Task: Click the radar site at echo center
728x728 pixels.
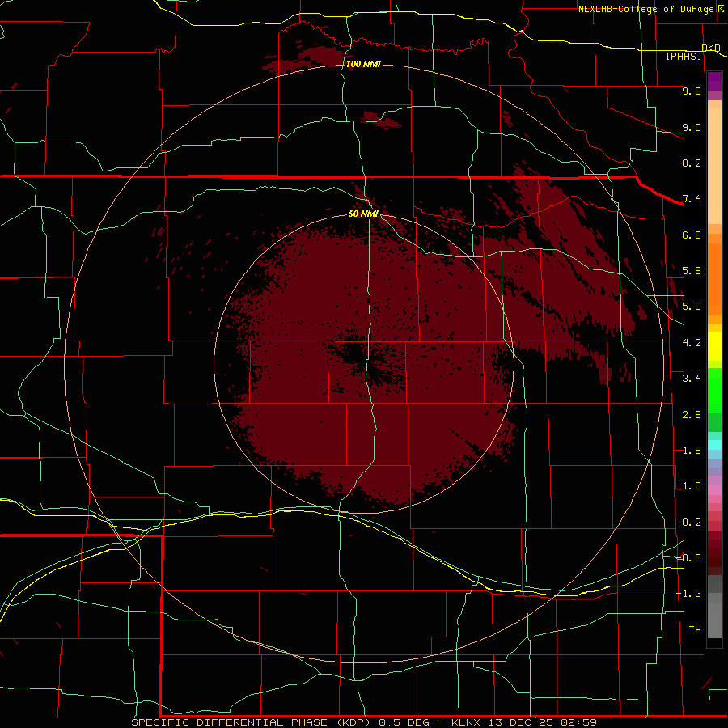Action: click(365, 363)
